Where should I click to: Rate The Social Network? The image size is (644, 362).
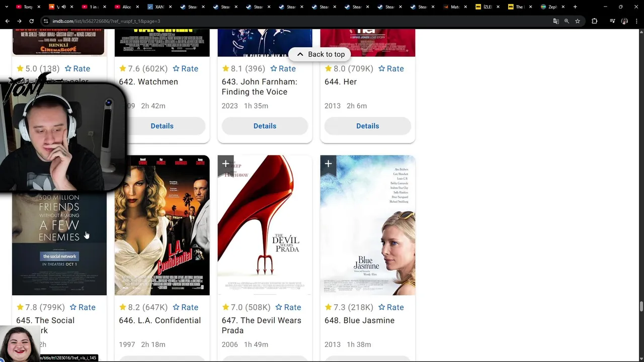[82, 307]
